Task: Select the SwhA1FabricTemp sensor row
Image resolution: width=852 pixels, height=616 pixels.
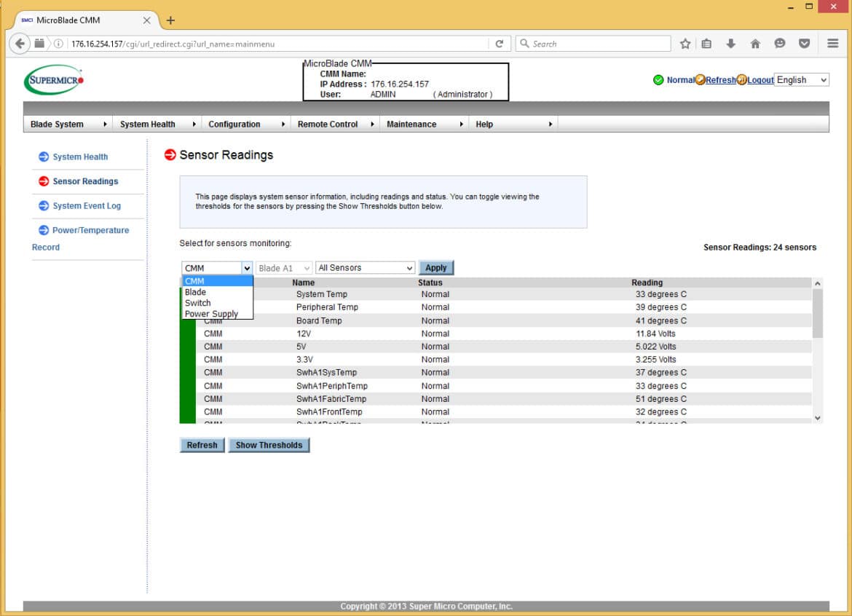Action: point(504,399)
